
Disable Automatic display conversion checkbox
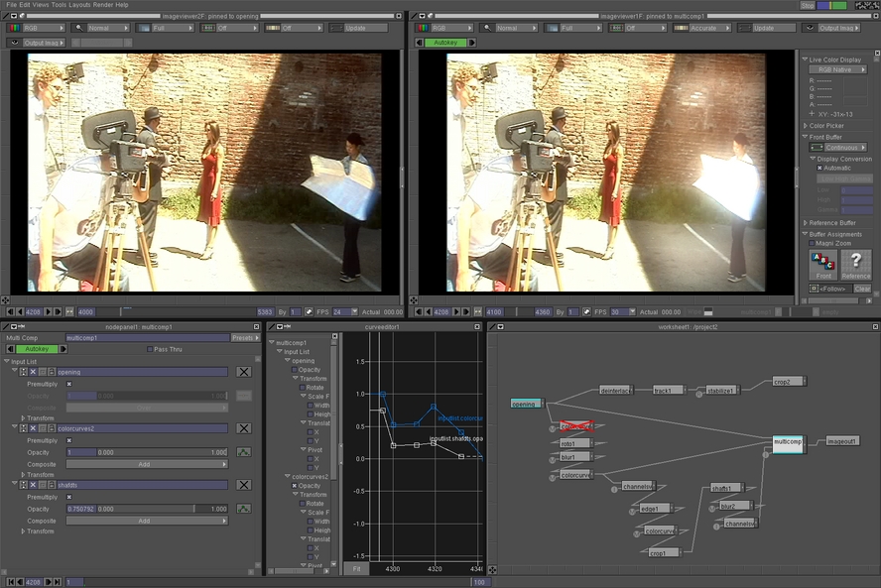819,168
